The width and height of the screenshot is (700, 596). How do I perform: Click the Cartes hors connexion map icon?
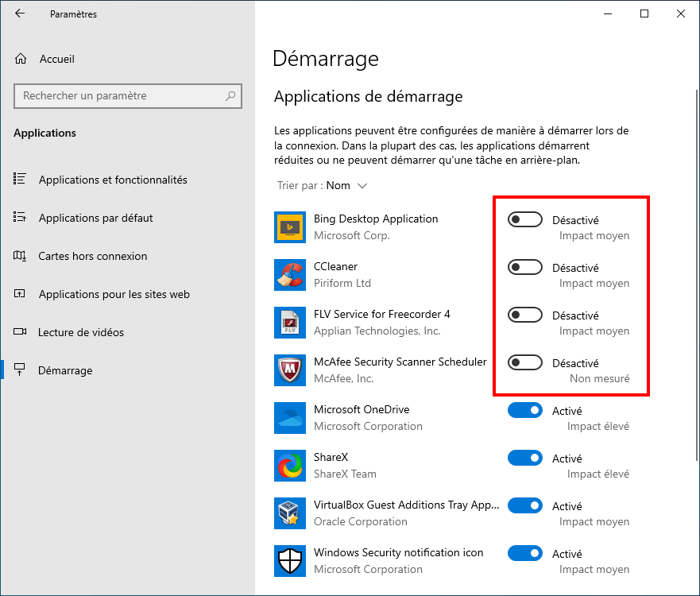20,256
